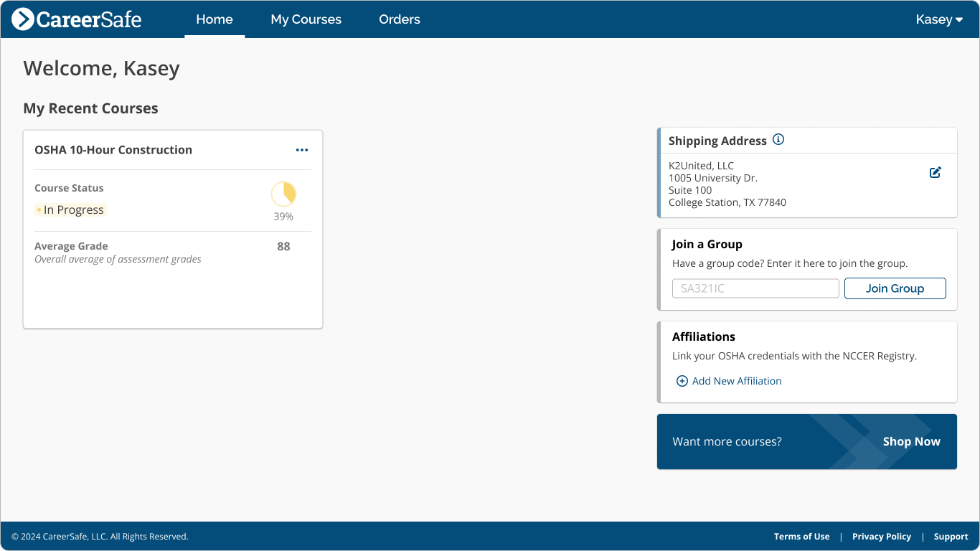Click the 39% course progress chart

(x=283, y=194)
